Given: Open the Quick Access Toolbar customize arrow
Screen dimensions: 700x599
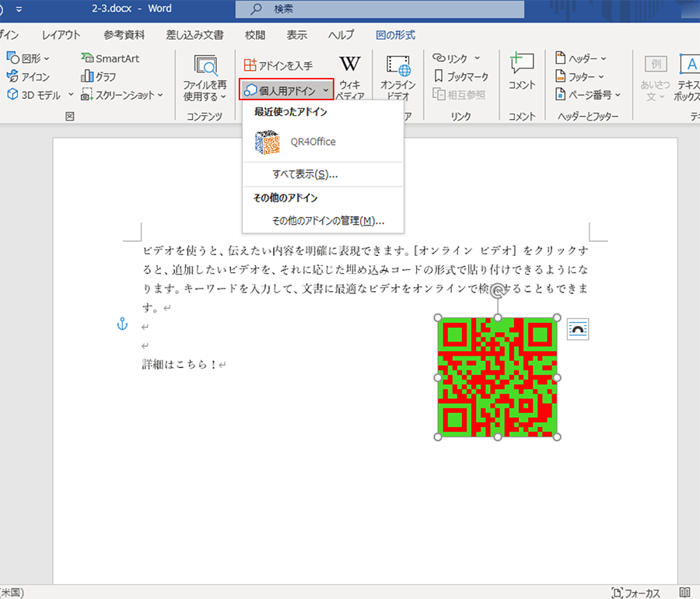Looking at the screenshot, I should click(19, 9).
